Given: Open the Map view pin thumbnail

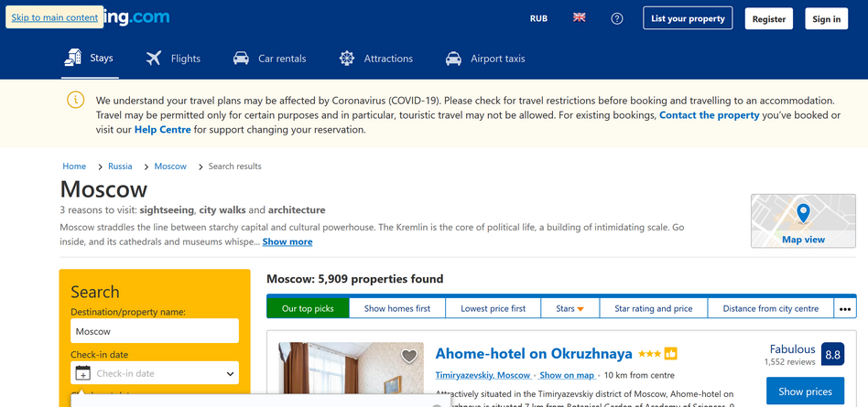Looking at the screenshot, I should [x=803, y=220].
